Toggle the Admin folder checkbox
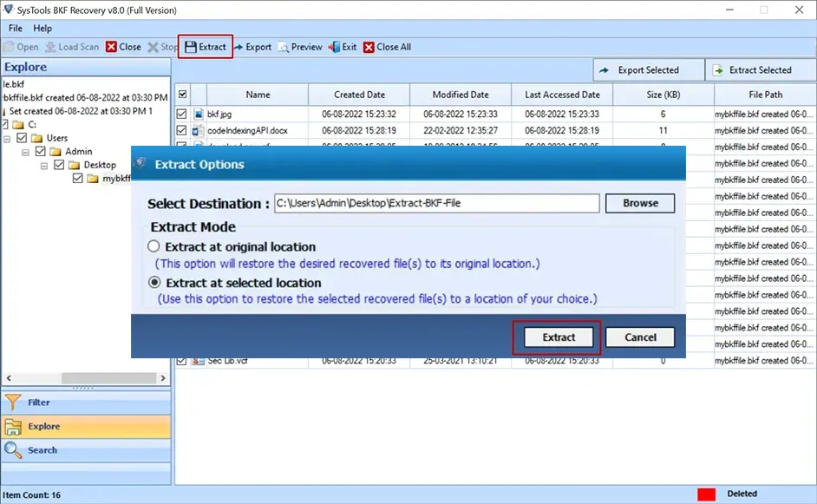The image size is (817, 504). pos(41,151)
